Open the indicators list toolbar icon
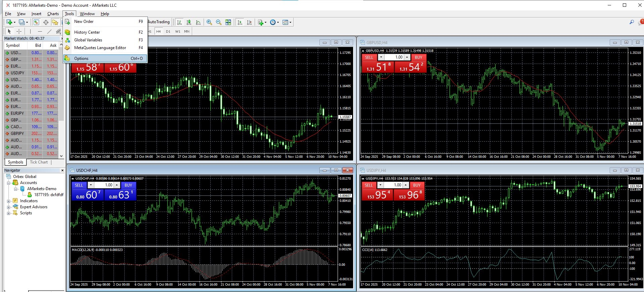The image size is (644, 292). pyautogui.click(x=261, y=22)
